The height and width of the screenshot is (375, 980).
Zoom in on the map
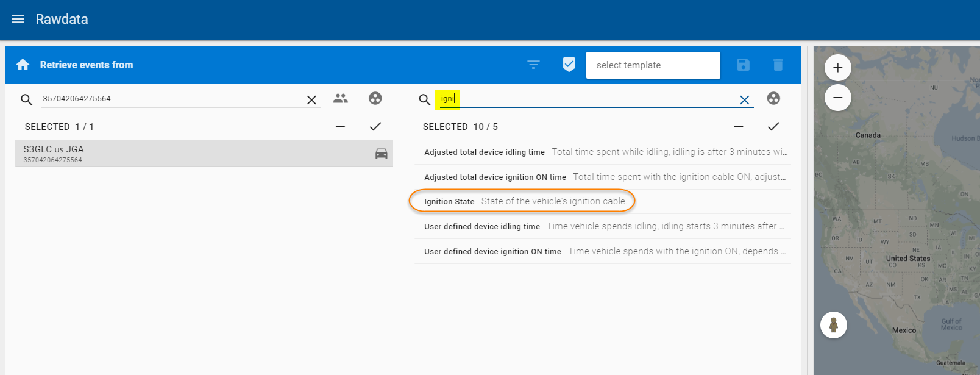coord(837,68)
